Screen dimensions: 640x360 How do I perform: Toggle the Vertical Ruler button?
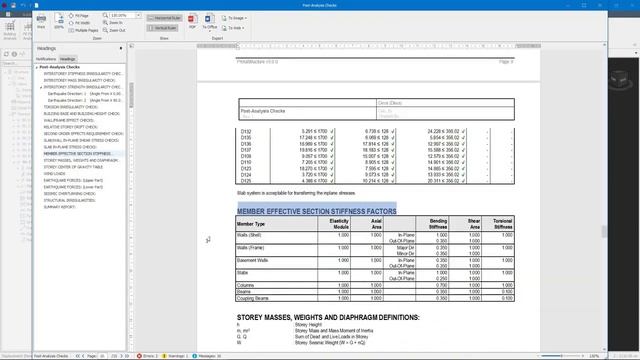[162, 28]
